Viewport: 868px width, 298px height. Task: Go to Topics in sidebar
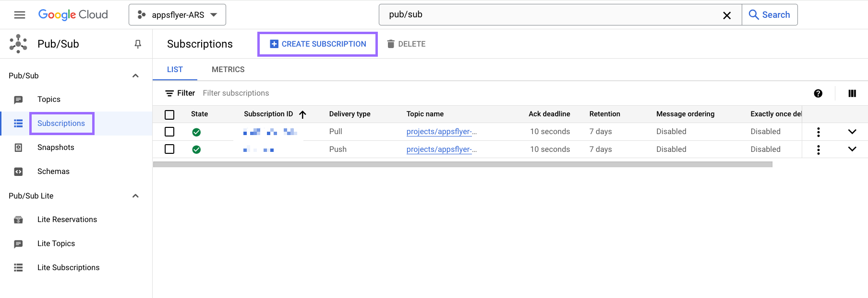tap(49, 99)
